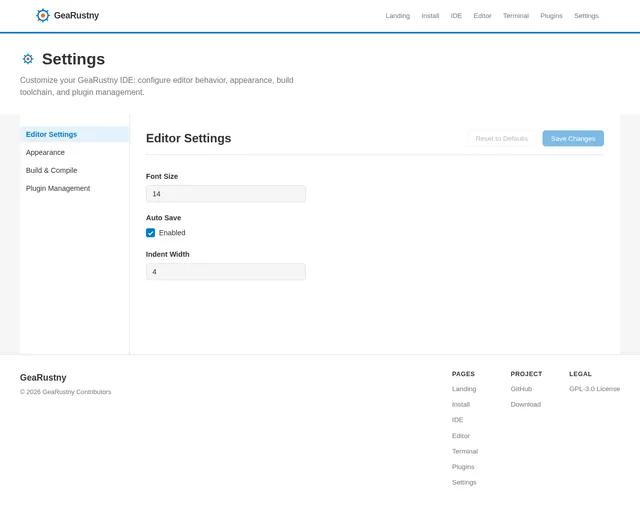The image size is (640, 505).
Task: Click the Auto Save label
Action: [163, 218]
